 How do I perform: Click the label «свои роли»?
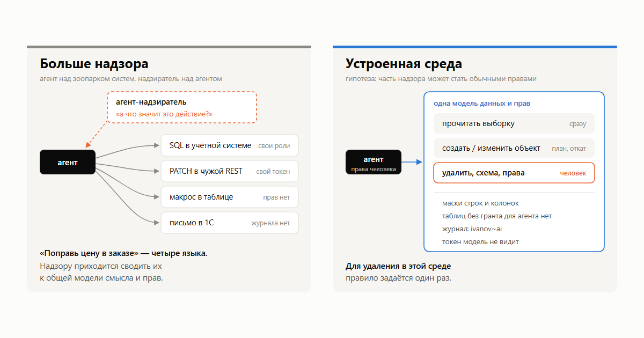coord(274,146)
